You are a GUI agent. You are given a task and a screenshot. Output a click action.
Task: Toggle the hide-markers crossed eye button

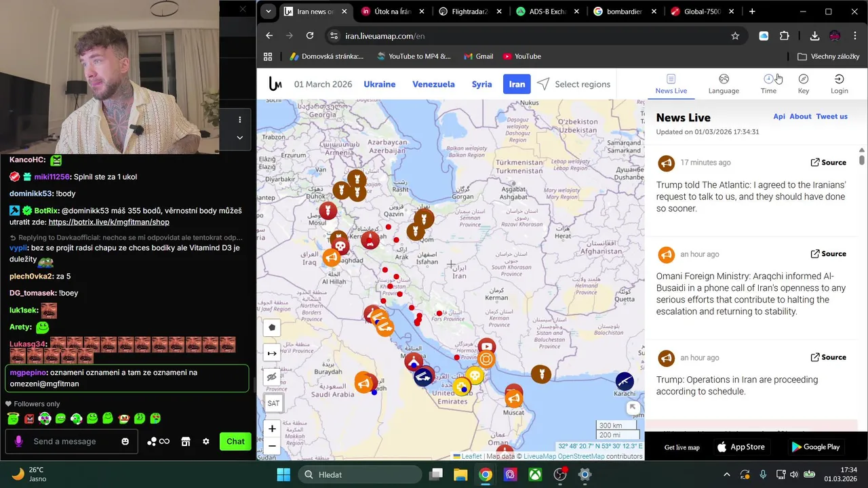(272, 377)
